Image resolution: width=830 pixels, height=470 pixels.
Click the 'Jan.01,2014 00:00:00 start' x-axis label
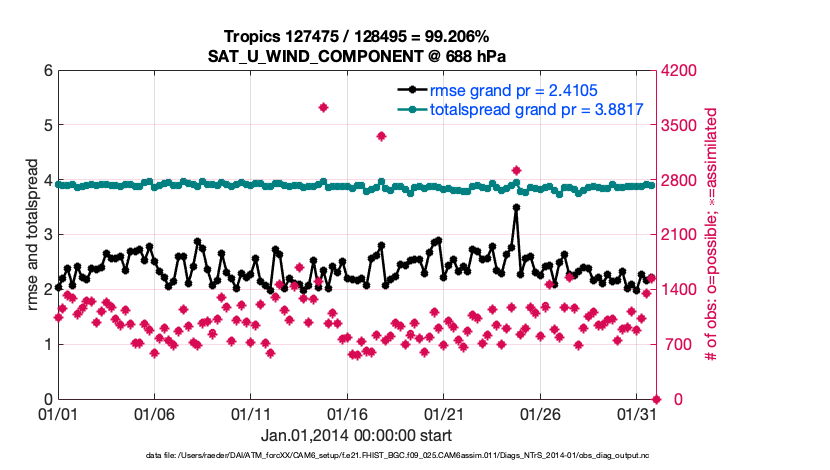356,436
